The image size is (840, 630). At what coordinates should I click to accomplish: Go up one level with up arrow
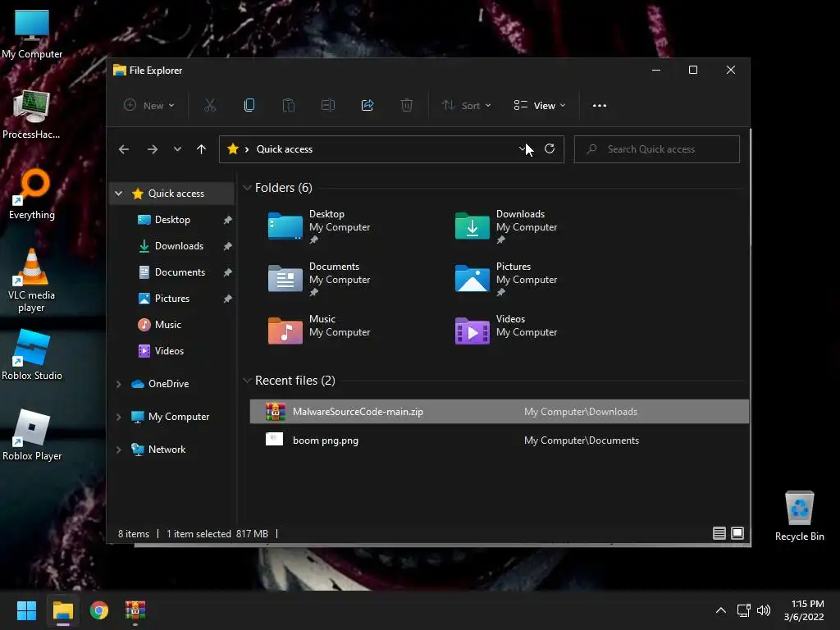202,149
